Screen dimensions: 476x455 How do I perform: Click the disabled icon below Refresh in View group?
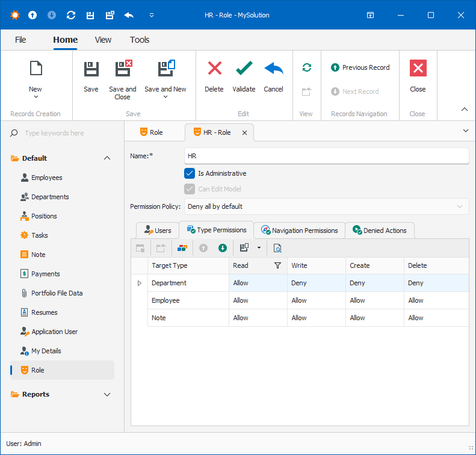[307, 91]
